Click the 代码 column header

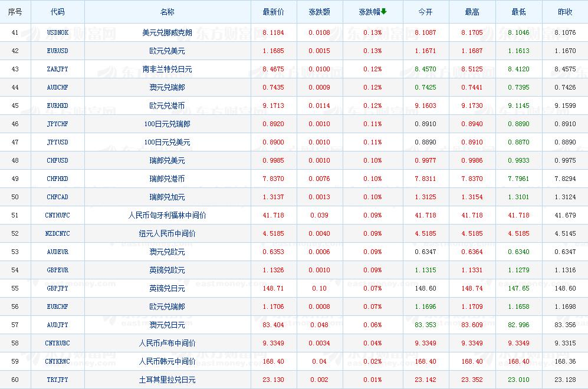pyautogui.click(x=58, y=12)
